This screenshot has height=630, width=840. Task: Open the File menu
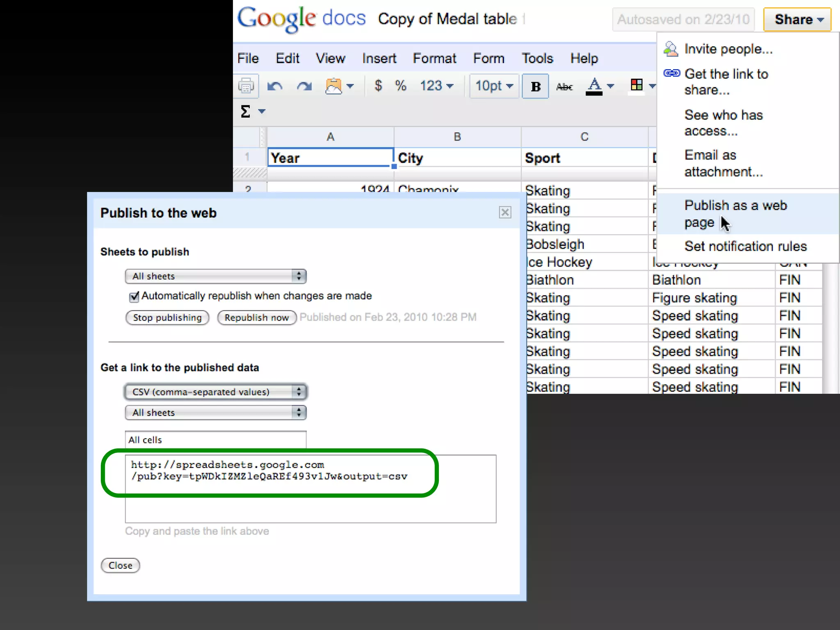[248, 58]
